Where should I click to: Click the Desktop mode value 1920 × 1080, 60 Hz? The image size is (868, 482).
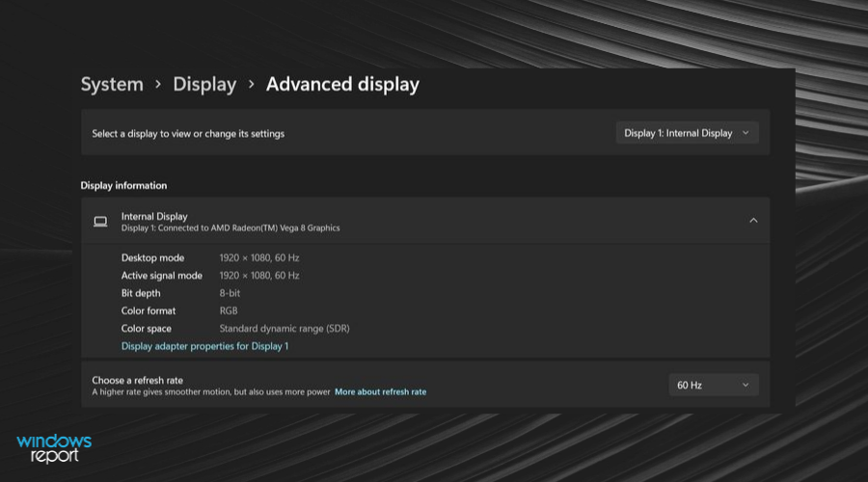pos(259,258)
